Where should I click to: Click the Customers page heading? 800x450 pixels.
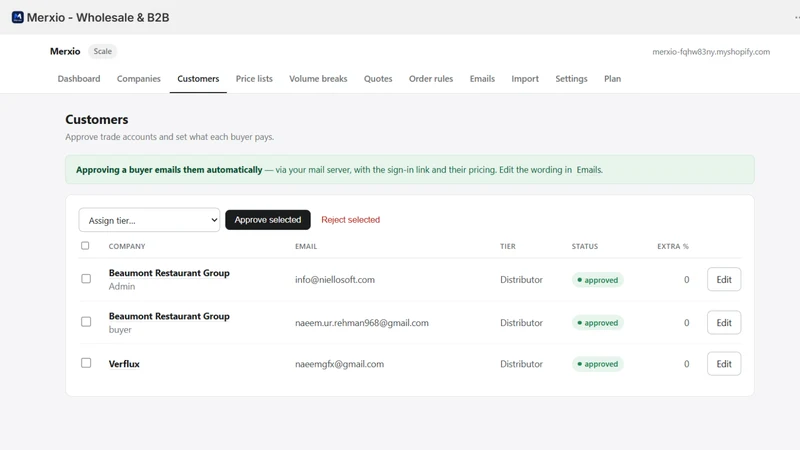pyautogui.click(x=96, y=119)
